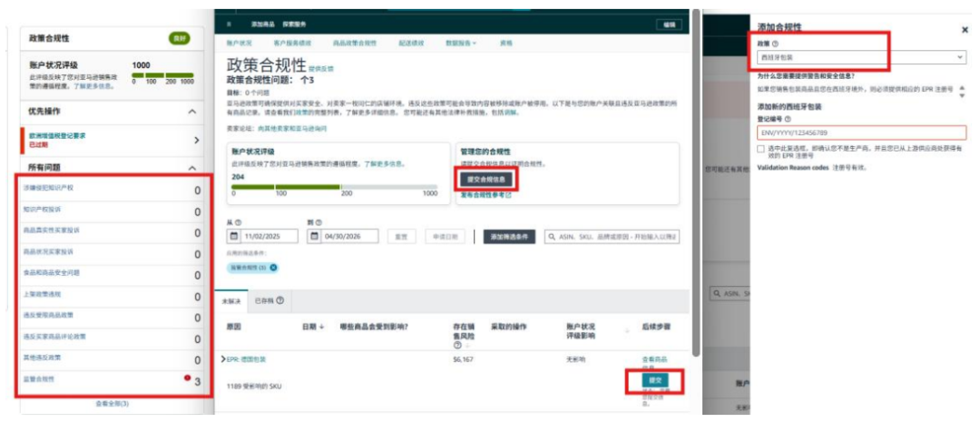Open the 其他违反政策 issue row
The image size is (980, 422).
click(112, 358)
